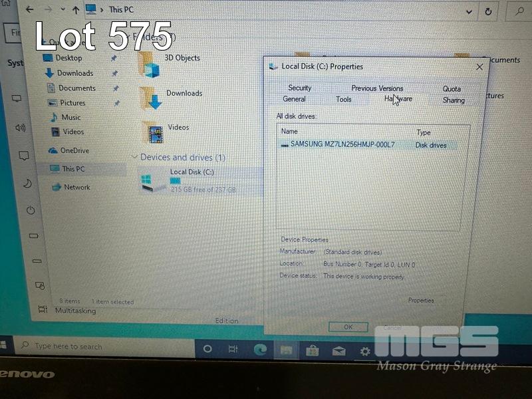The image size is (532, 399).
Task: Open the Mail app from taskbar
Action: tap(338, 350)
